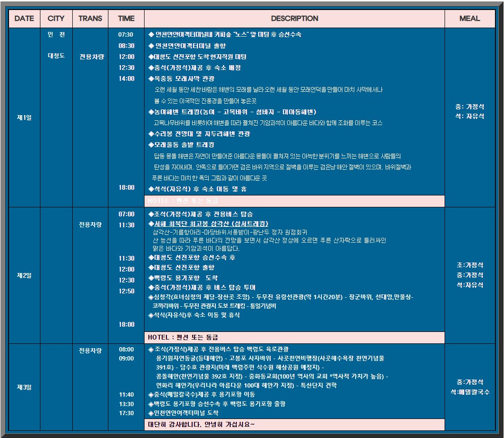Click 'HOTEL : 펜션 또는 동급' in the 제2일 row

pos(183,337)
